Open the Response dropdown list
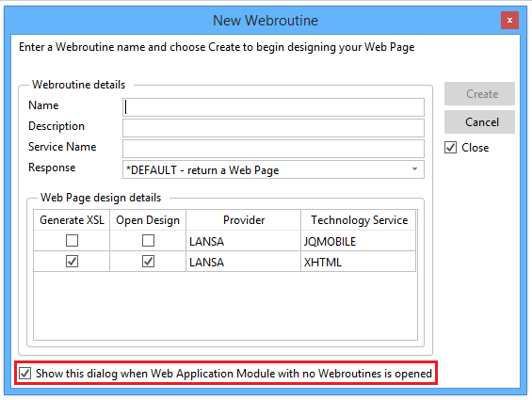The height and width of the screenshot is (400, 532). point(273,169)
